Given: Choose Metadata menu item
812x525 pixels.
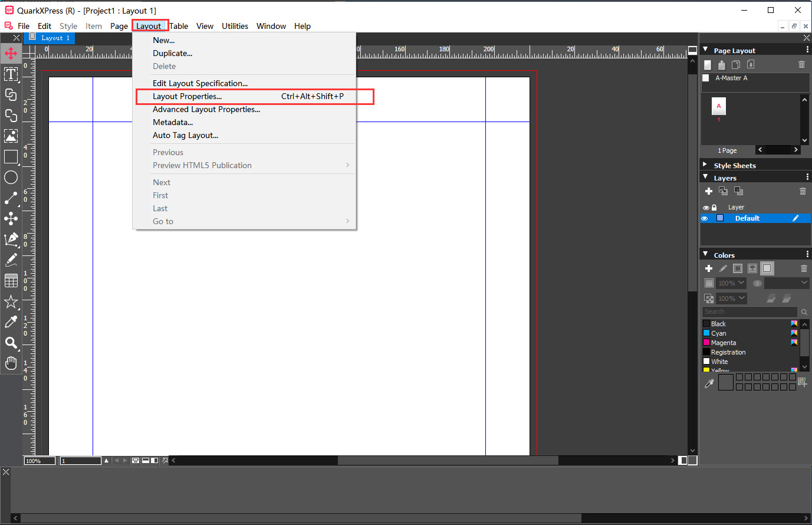Looking at the screenshot, I should click(x=173, y=122).
